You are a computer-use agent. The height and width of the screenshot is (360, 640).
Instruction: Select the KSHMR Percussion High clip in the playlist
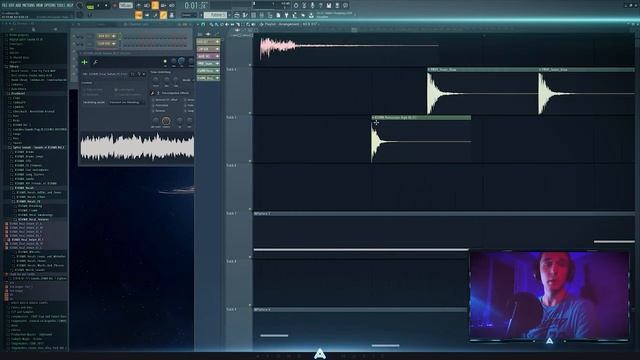421,139
